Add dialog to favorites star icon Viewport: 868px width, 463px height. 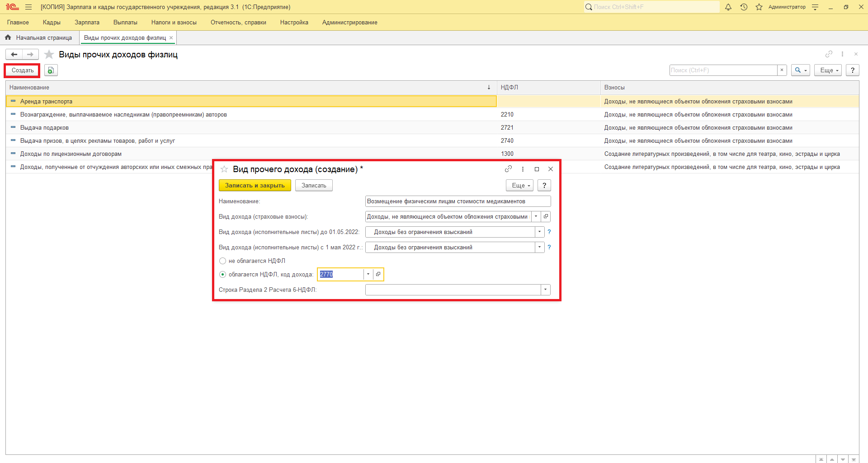[224, 169]
